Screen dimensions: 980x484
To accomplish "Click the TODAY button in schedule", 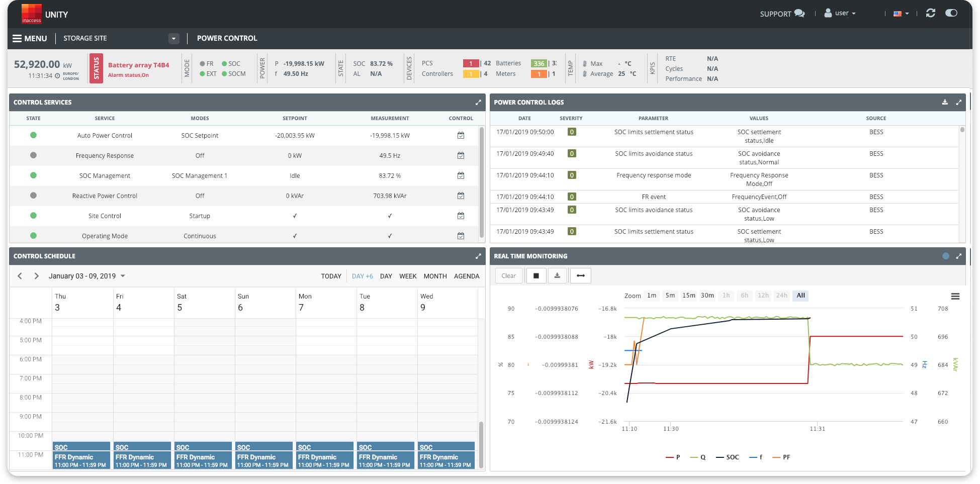I will pyautogui.click(x=331, y=276).
